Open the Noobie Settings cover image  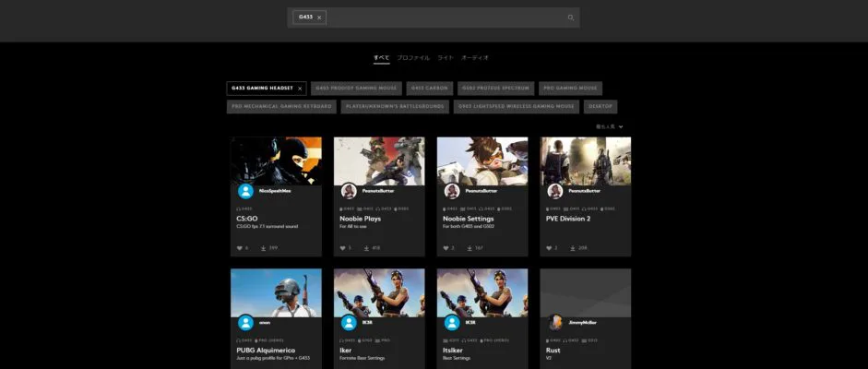click(482, 161)
